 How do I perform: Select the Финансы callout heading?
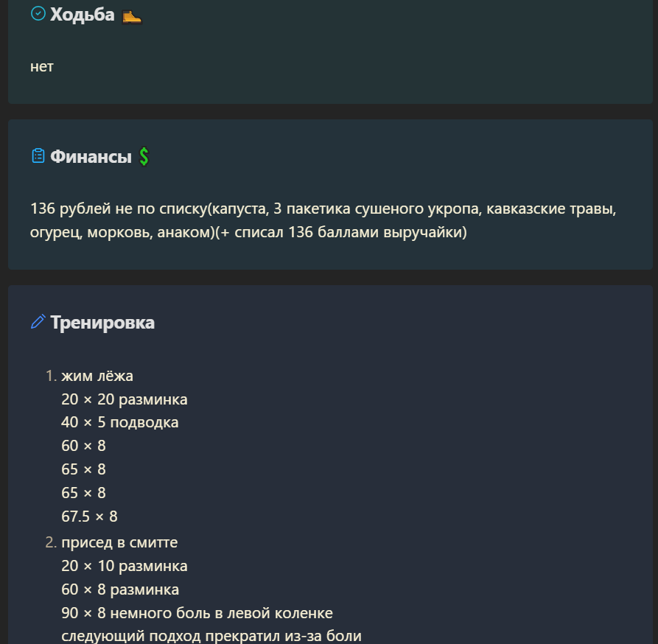point(91,156)
